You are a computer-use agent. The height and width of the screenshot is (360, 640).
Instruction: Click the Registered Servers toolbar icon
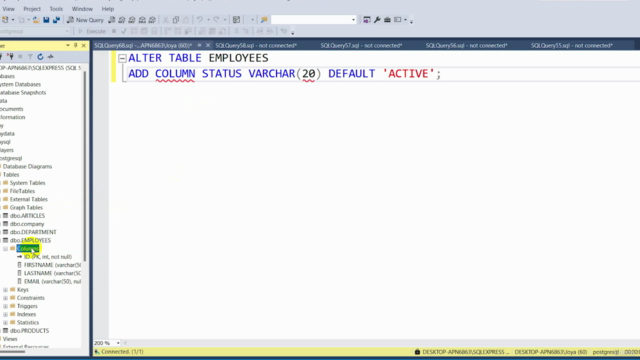[367, 20]
